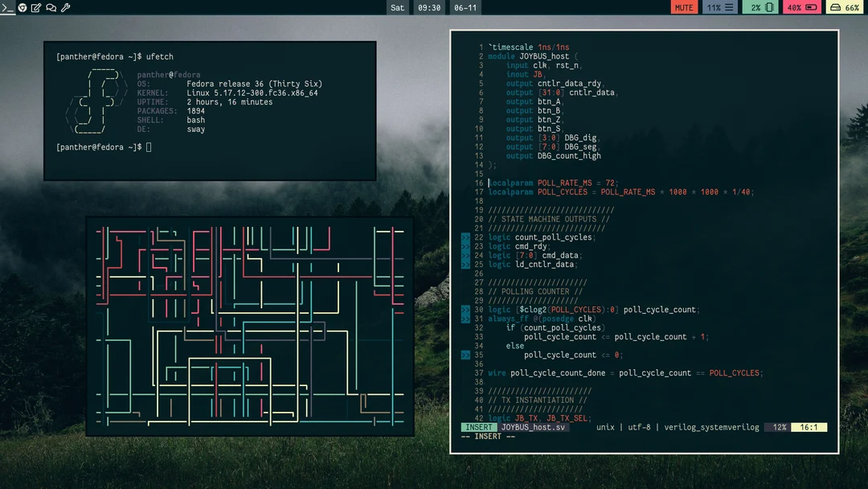Expand the fold chevron at line 30
This screenshot has height=489, width=868.
pos(466,309)
